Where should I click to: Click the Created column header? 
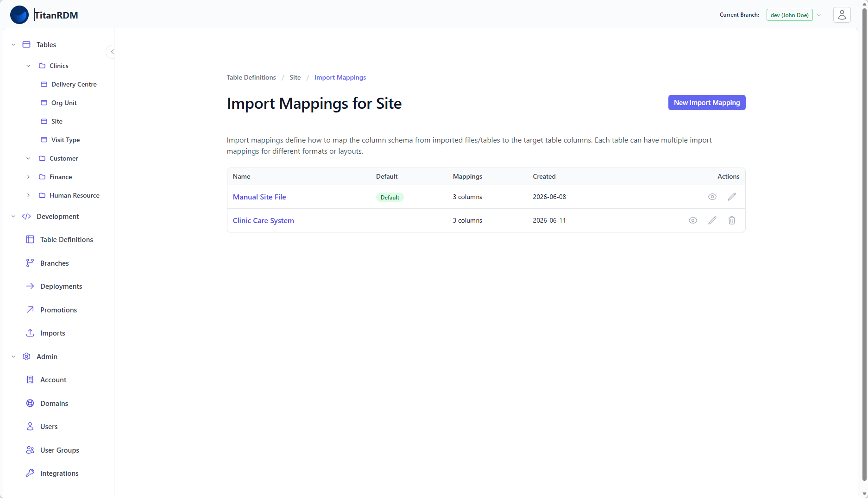[544, 176]
